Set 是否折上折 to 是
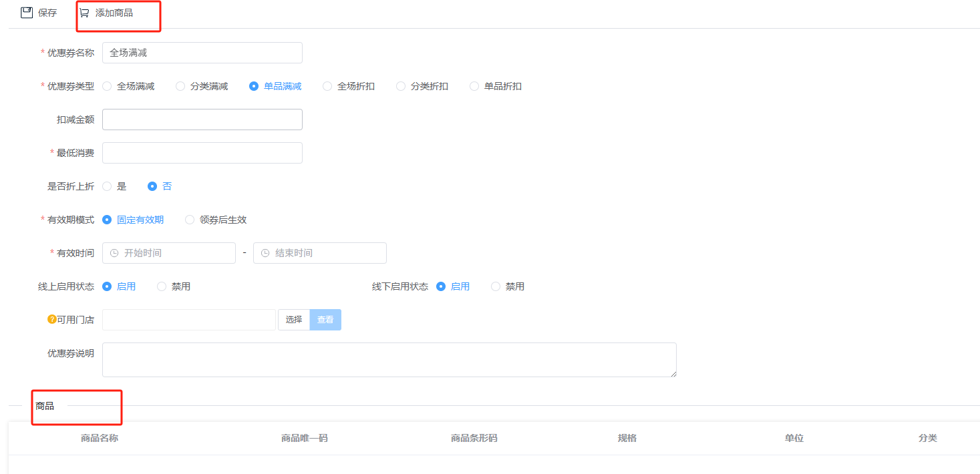Image resolution: width=980 pixels, height=474 pixels. [107, 186]
